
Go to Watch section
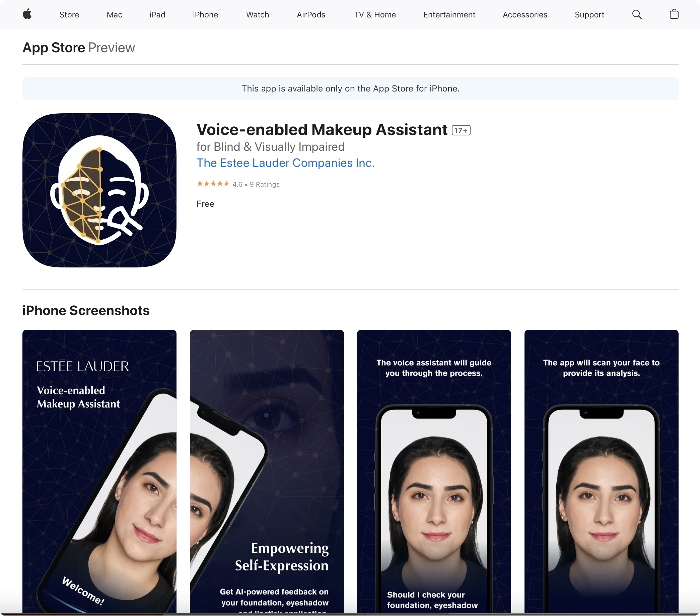pyautogui.click(x=258, y=15)
